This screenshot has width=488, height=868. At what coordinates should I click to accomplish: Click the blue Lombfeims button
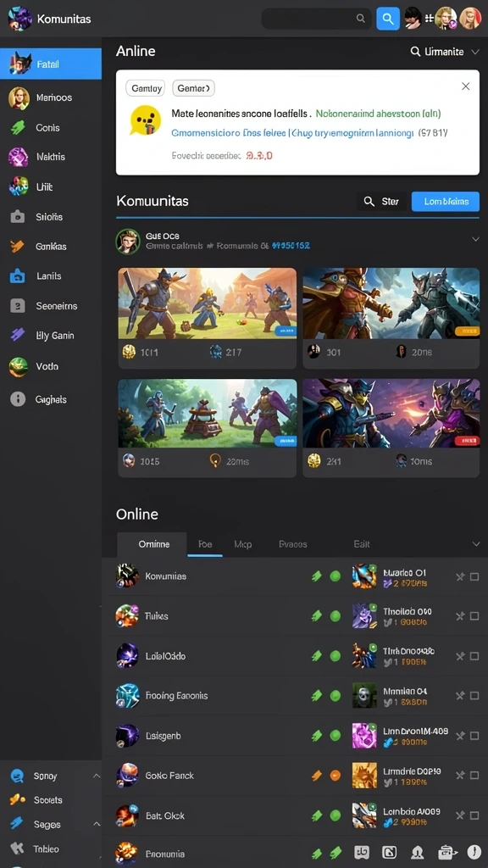(446, 202)
